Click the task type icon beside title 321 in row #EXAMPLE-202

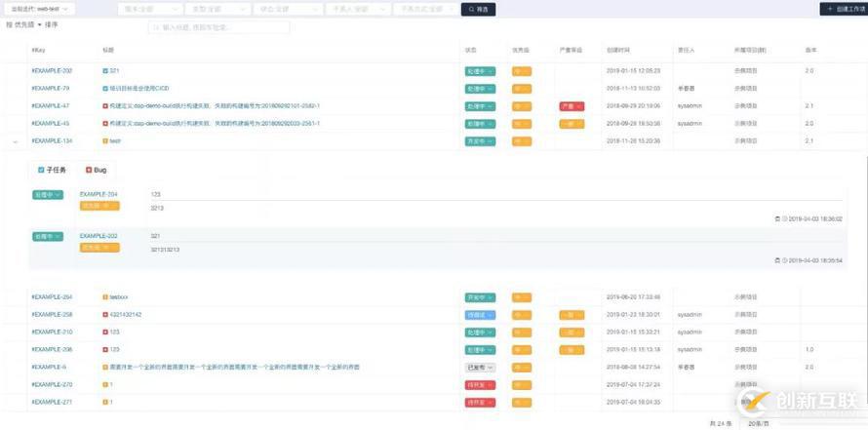105,71
